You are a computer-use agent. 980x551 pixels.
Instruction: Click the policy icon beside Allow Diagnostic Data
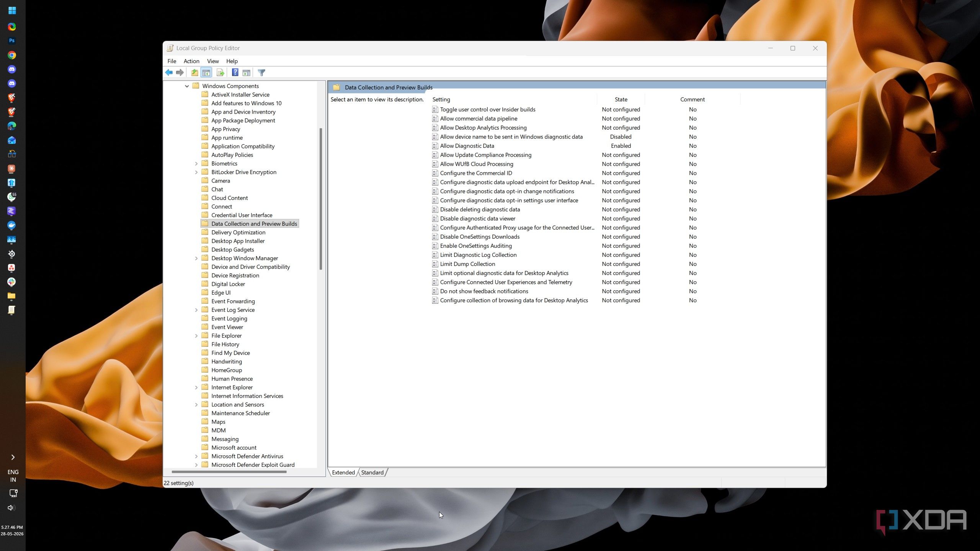point(435,146)
